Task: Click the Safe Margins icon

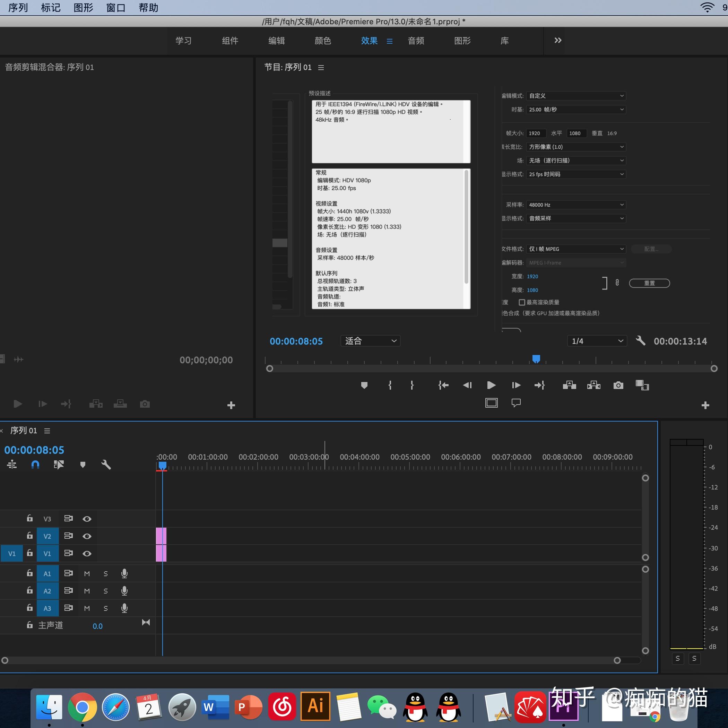Action: click(x=491, y=403)
